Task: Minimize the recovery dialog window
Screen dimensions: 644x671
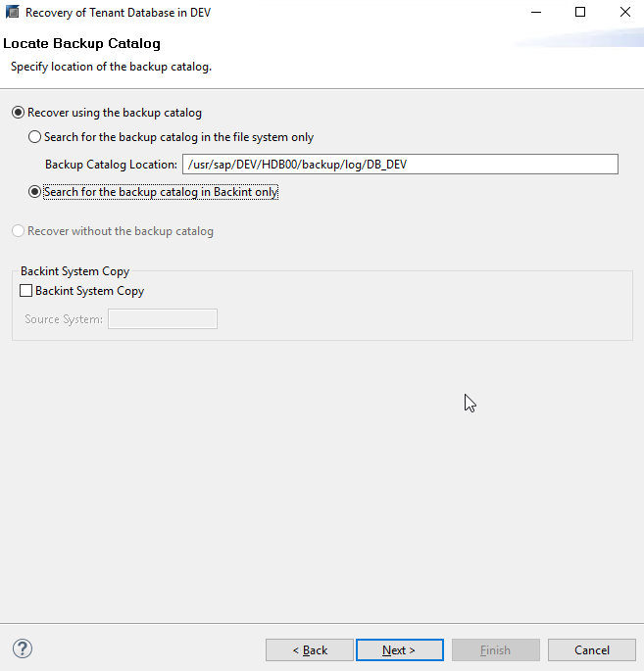Action: click(x=536, y=12)
